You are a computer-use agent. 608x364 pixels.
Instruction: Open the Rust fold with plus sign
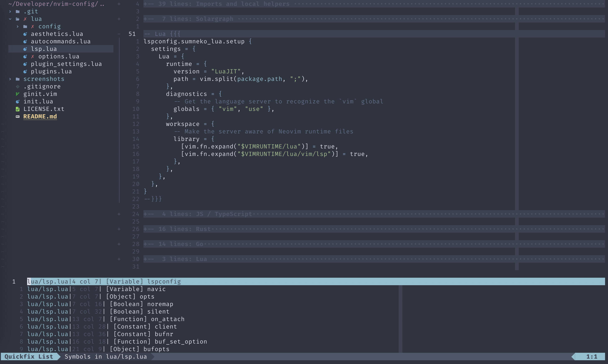click(x=119, y=229)
